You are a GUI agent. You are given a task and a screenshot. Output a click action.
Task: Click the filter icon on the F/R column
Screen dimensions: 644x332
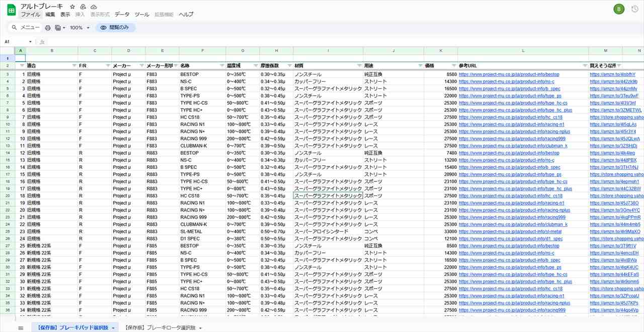(x=108, y=66)
